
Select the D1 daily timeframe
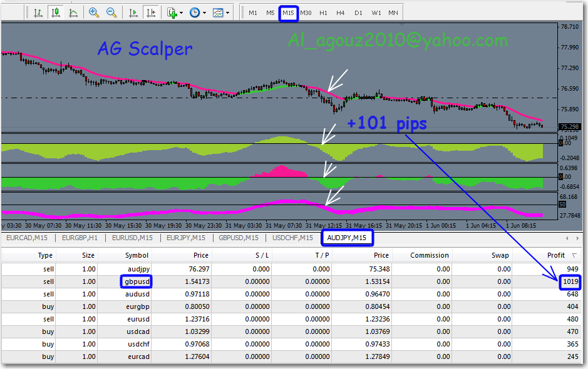358,13
